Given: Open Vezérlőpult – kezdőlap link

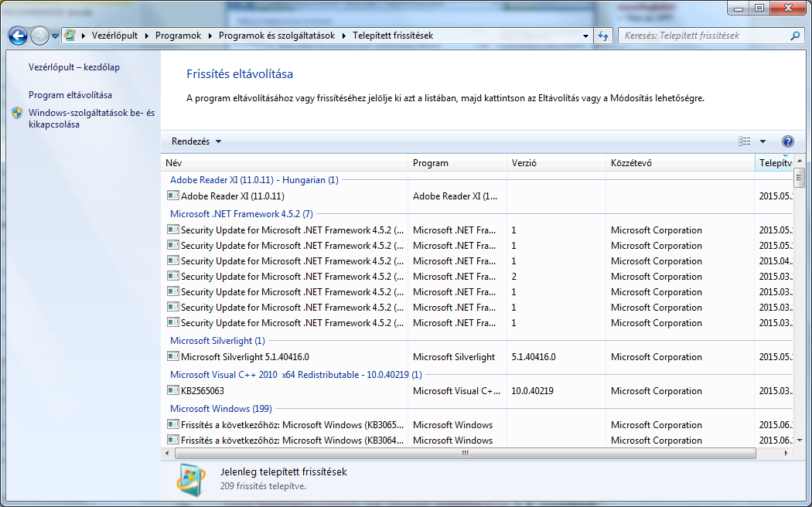Looking at the screenshot, I should pos(74,67).
